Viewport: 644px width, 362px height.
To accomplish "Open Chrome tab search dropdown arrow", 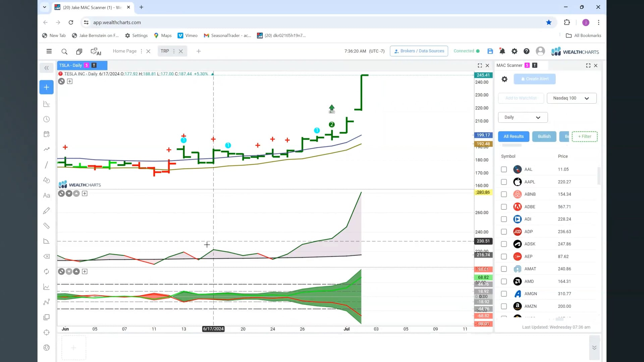I will [x=44, y=7].
